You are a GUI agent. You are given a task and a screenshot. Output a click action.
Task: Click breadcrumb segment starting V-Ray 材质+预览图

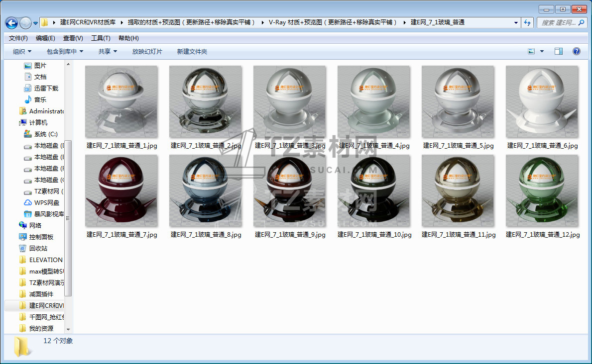point(333,22)
